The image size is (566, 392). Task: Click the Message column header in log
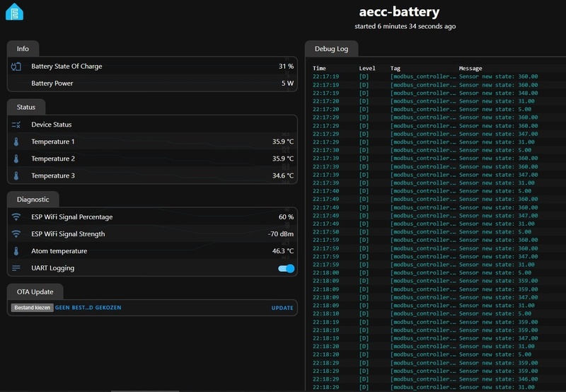click(x=470, y=68)
